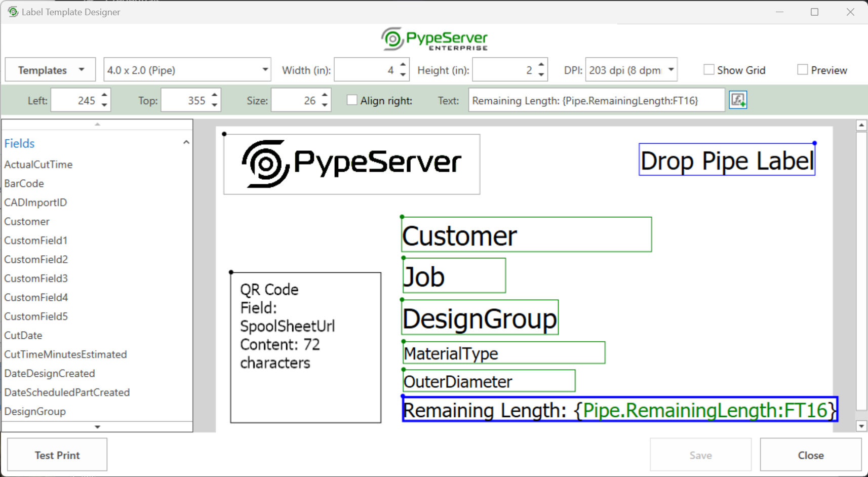Screen dimensions: 868x477
Task: Select the Customer element on the label canvas
Action: tap(527, 234)
